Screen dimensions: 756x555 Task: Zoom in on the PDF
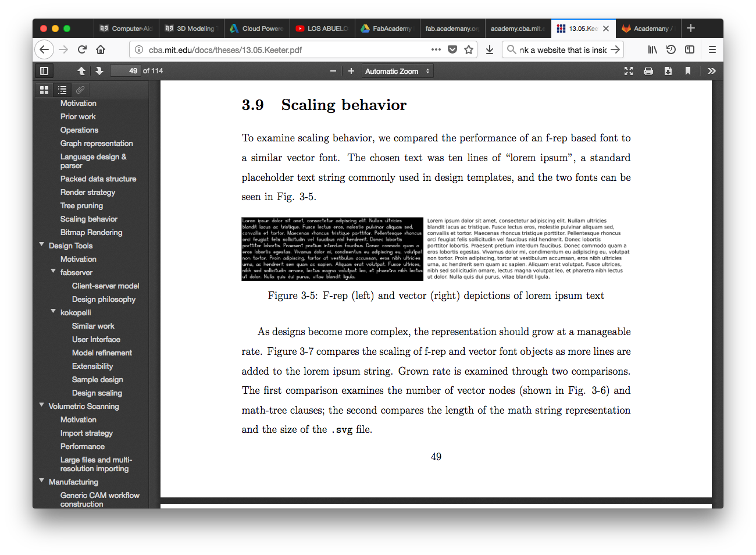point(351,71)
